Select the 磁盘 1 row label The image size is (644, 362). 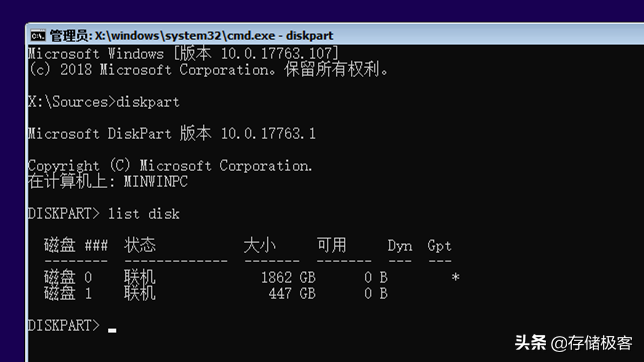(x=68, y=293)
